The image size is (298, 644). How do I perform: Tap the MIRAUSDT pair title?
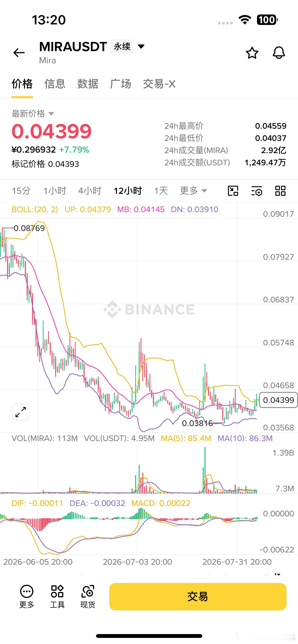(x=73, y=47)
